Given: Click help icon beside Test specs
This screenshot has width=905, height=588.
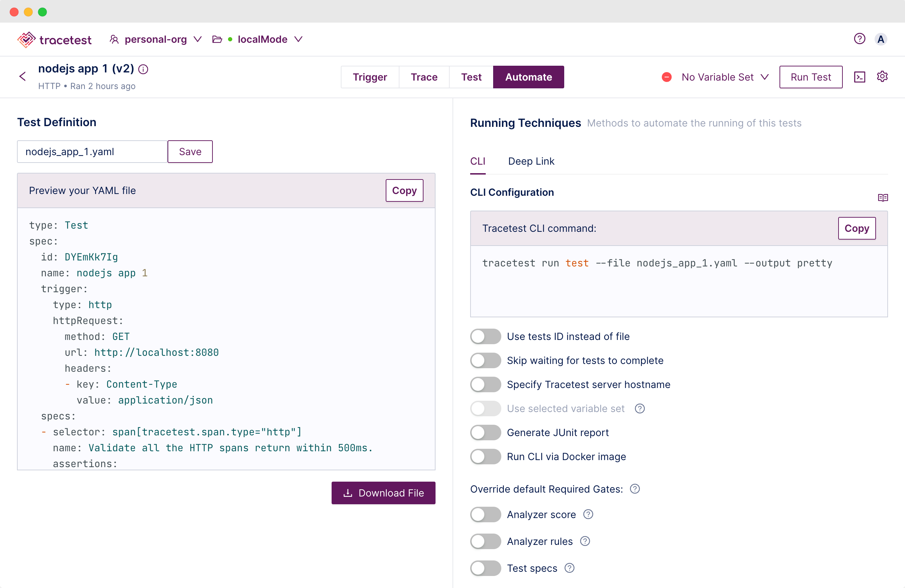Looking at the screenshot, I should (569, 568).
